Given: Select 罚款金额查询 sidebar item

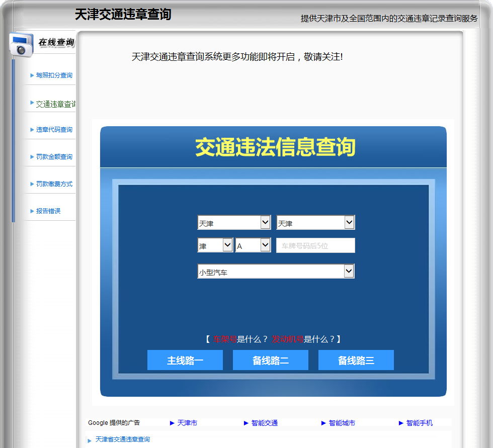Looking at the screenshot, I should [54, 156].
